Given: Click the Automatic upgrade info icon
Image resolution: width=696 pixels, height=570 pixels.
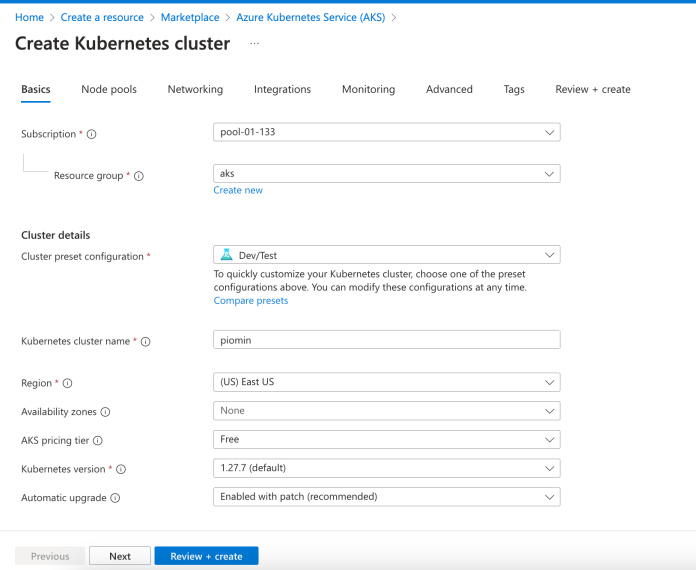Looking at the screenshot, I should click(115, 498).
